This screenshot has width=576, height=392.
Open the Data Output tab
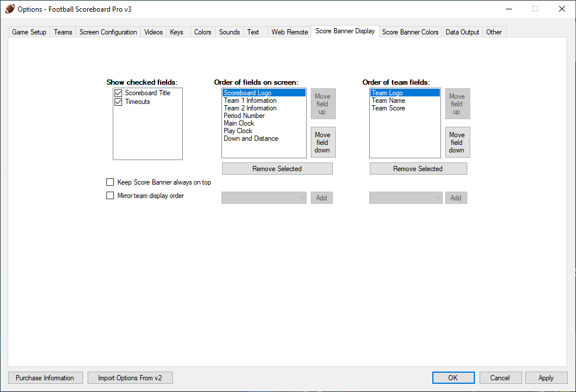click(462, 32)
